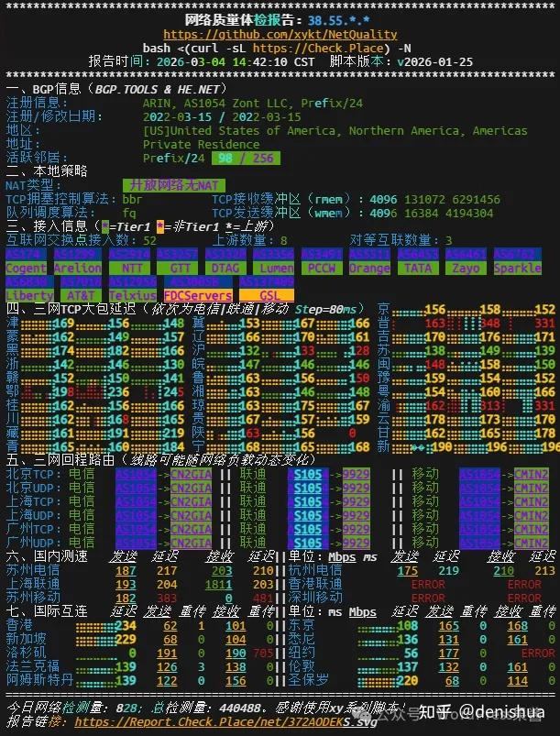Screen dimensions: 560x736
Task: Click the 沪 province label in the latency table
Action: point(198,350)
